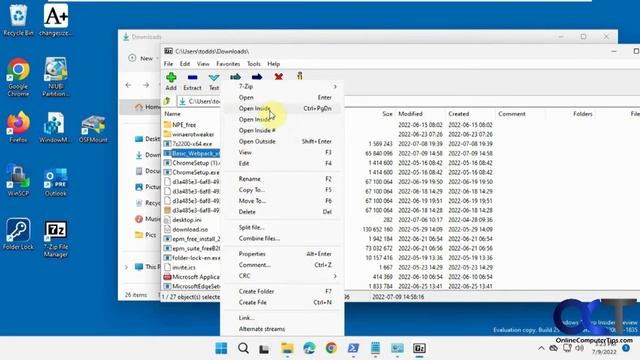Click the up-folder icon beside address bar

167,101
